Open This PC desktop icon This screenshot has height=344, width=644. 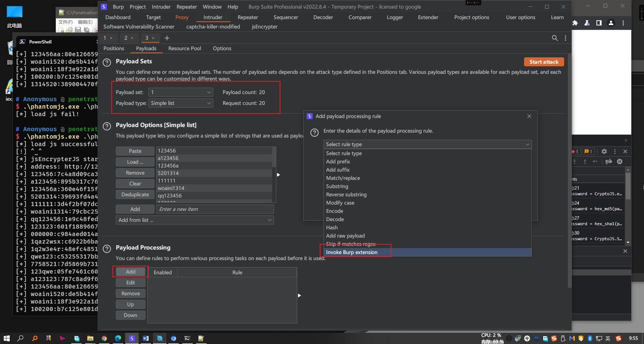15,17
